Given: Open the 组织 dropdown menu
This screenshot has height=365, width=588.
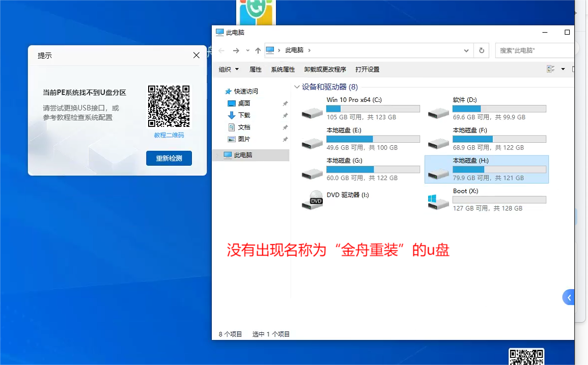Looking at the screenshot, I should point(227,69).
